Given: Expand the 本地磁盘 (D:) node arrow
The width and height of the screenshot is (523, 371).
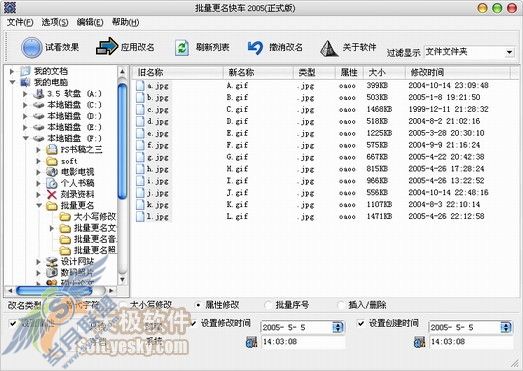Looking at the screenshot, I should pos(25,116).
